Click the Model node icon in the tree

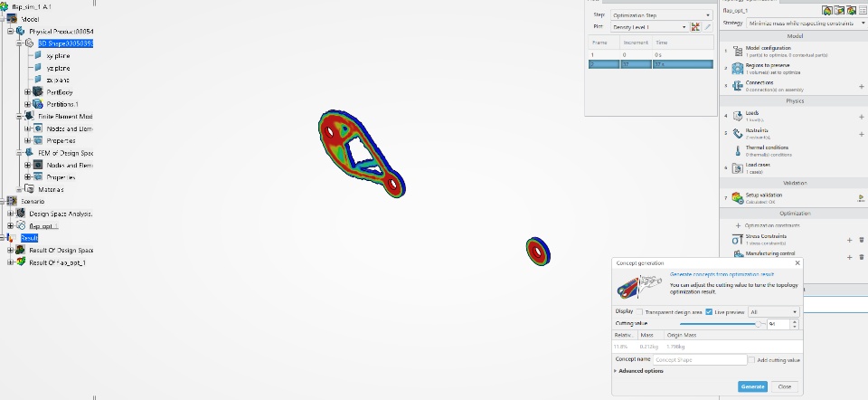pos(12,19)
